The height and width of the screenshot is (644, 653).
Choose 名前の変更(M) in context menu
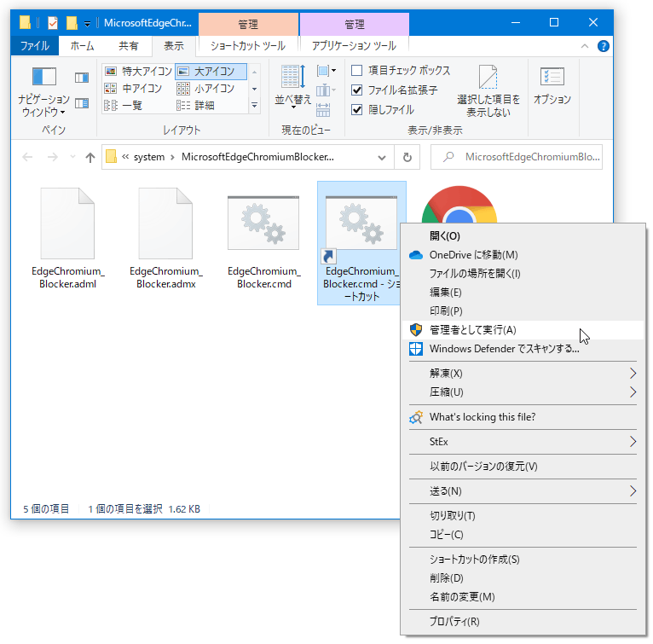pyautogui.click(x=523, y=597)
